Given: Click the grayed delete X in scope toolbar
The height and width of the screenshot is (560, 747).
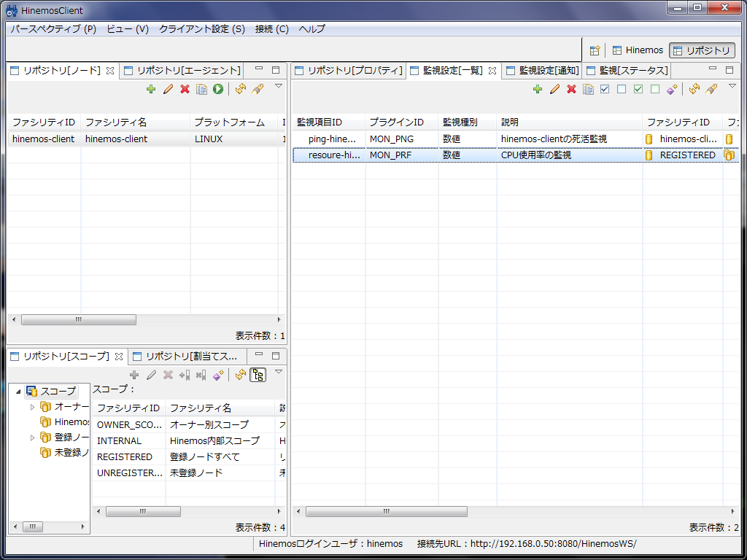Looking at the screenshot, I should point(168,376).
